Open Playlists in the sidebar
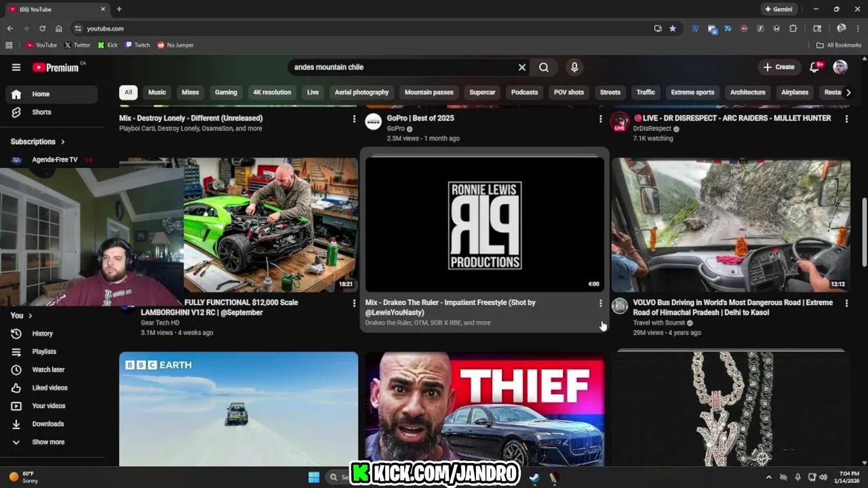Screen dimensions: 868x488 [52, 352]
